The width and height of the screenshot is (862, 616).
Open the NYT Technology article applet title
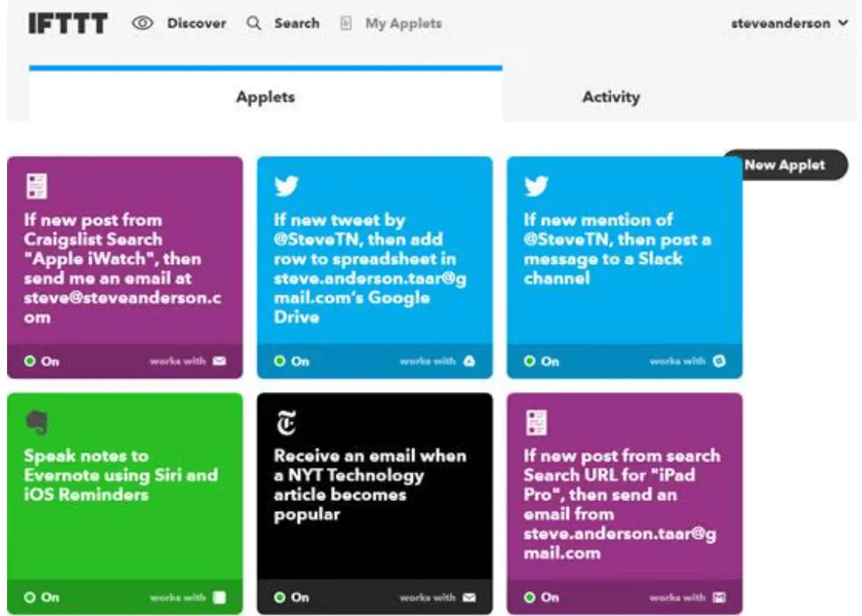coord(370,484)
